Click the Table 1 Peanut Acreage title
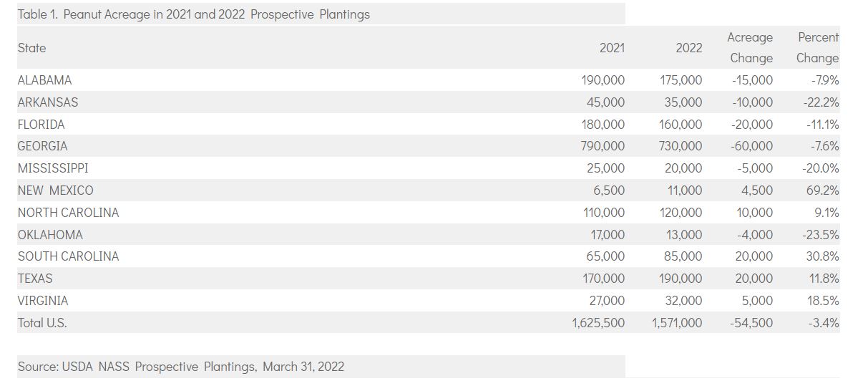868x391 pixels. pos(194,14)
